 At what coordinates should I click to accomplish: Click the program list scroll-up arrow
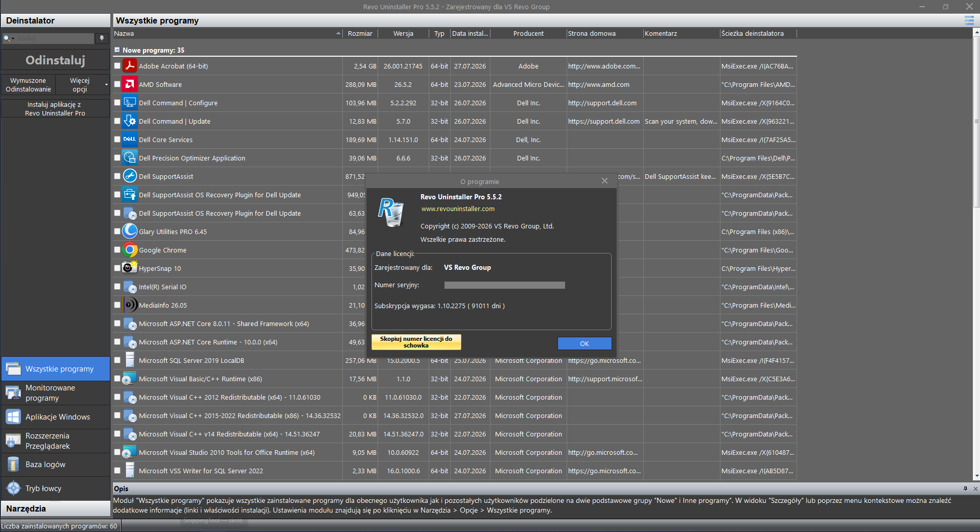point(976,32)
